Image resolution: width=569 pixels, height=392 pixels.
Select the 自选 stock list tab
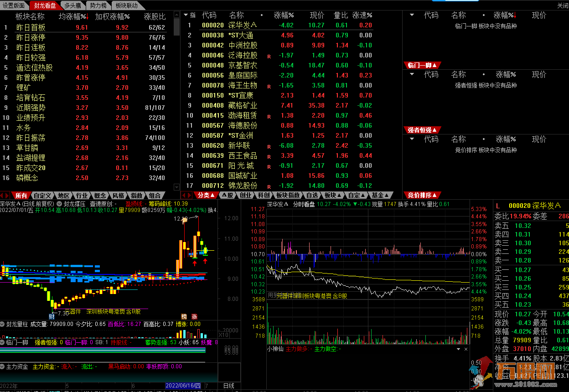(312, 195)
